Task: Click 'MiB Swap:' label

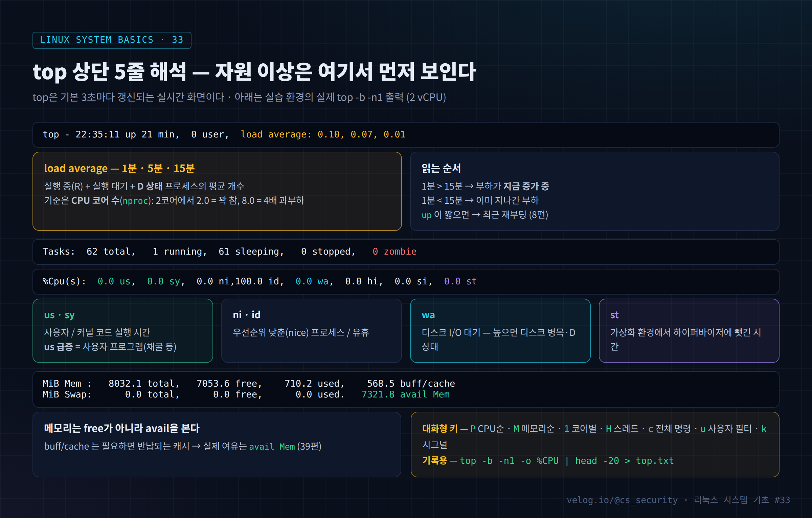Action: point(67,394)
